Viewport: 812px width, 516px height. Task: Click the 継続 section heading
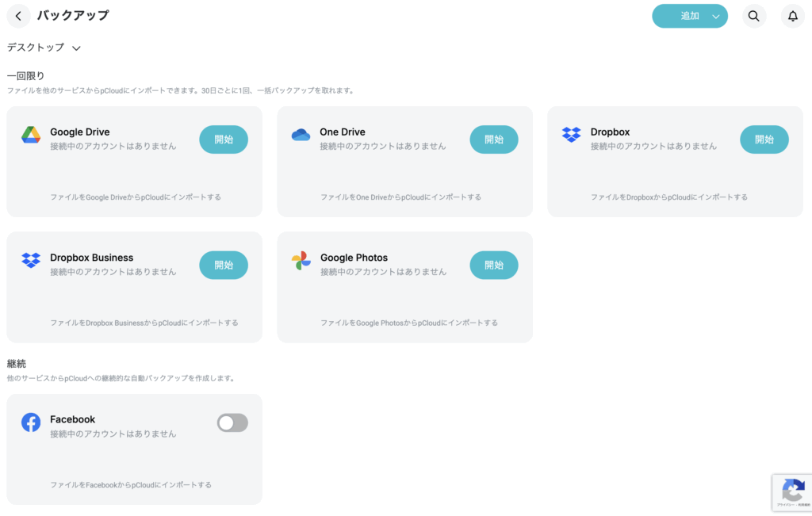click(x=16, y=364)
